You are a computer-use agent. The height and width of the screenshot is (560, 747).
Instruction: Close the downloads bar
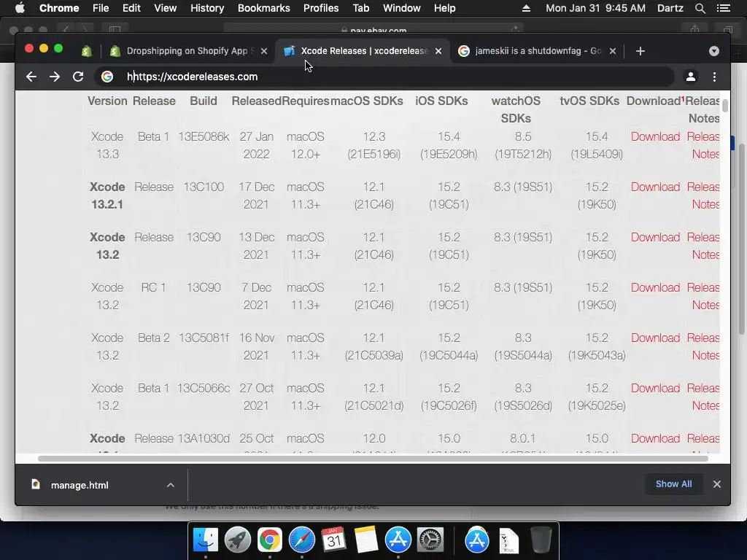[716, 484]
